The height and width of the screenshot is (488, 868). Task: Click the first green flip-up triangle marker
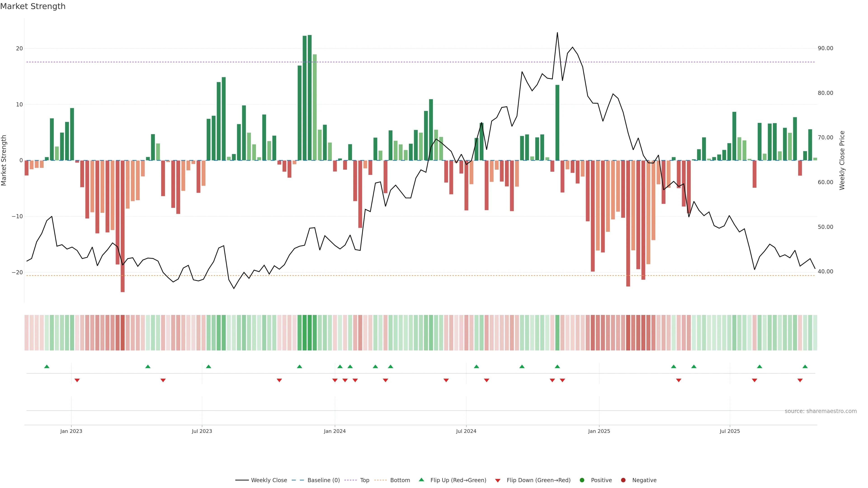click(47, 366)
